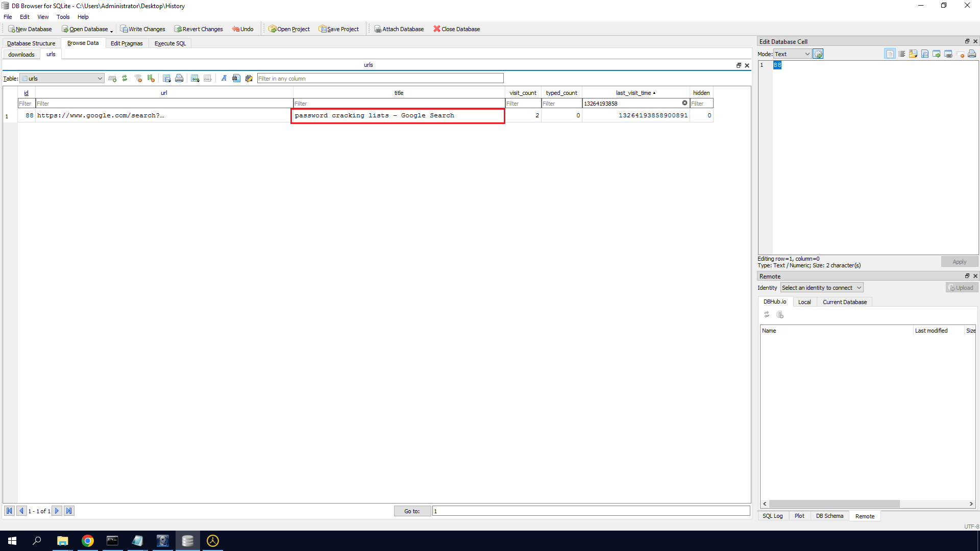The image size is (980, 551).
Task: Click the insert new record icon
Action: pos(195,79)
